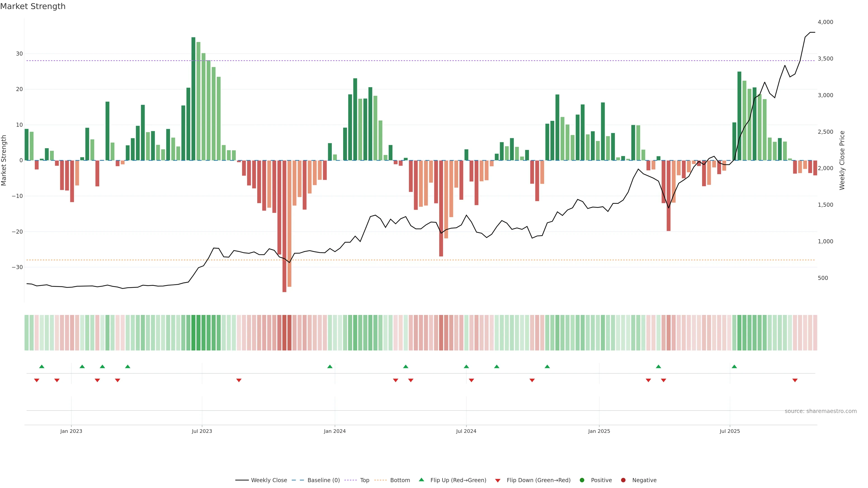The height and width of the screenshot is (488, 868).
Task: Click Flip Up green triangle legend icon
Action: point(421,480)
